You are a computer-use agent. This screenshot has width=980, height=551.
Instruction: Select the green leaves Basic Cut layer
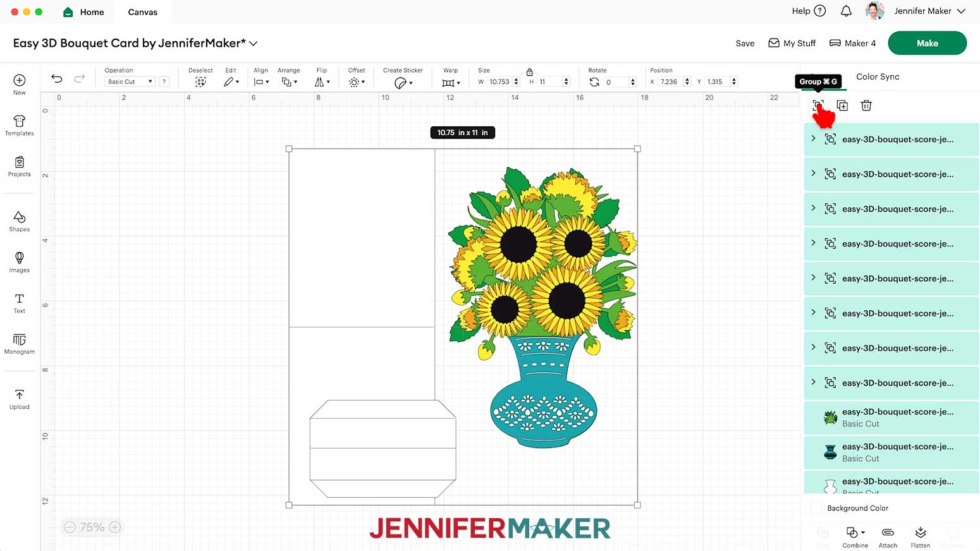pos(891,418)
